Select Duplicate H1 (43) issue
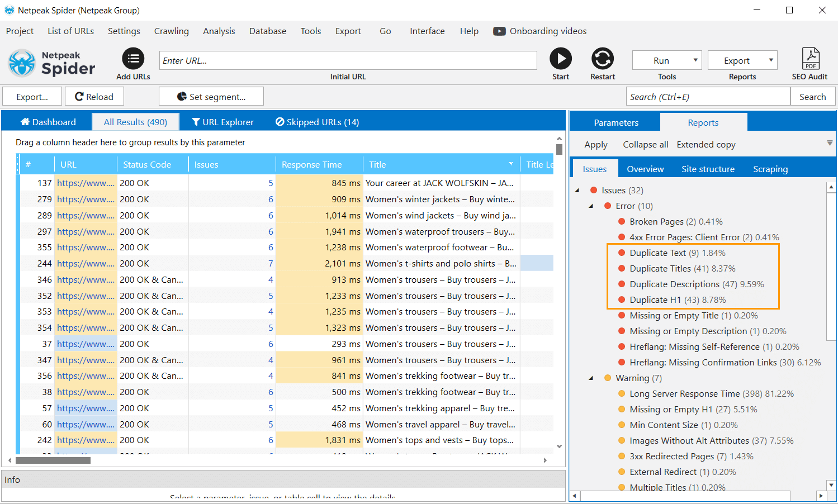 pos(678,300)
